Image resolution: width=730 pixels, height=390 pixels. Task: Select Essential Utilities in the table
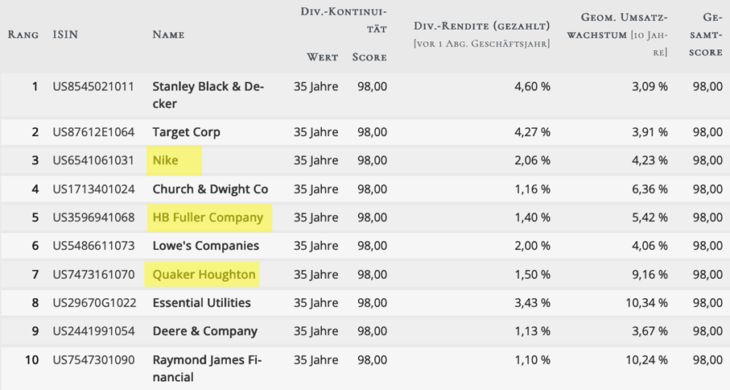(x=202, y=303)
